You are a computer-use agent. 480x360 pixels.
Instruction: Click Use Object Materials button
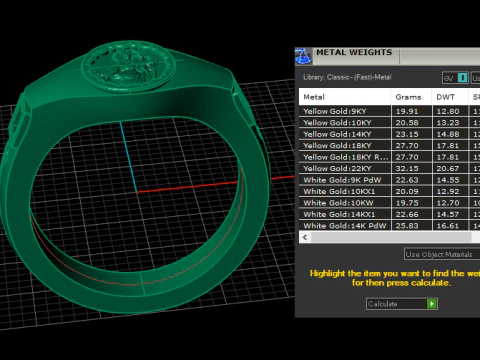tap(442, 254)
